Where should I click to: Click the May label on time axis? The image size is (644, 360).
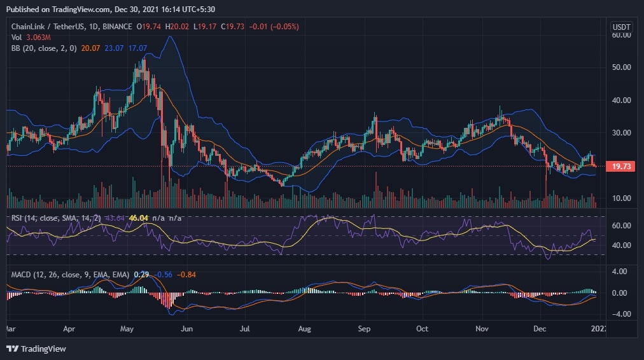click(127, 329)
